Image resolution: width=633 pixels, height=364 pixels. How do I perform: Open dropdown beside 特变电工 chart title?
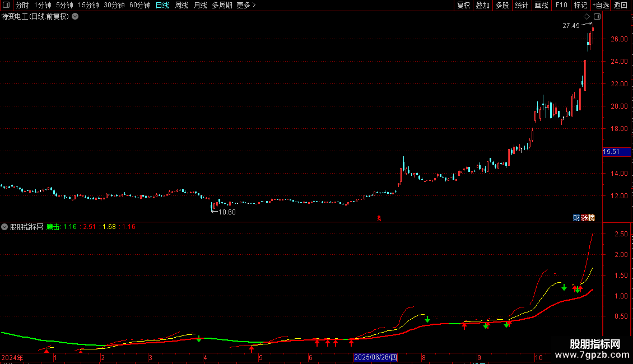click(x=75, y=17)
